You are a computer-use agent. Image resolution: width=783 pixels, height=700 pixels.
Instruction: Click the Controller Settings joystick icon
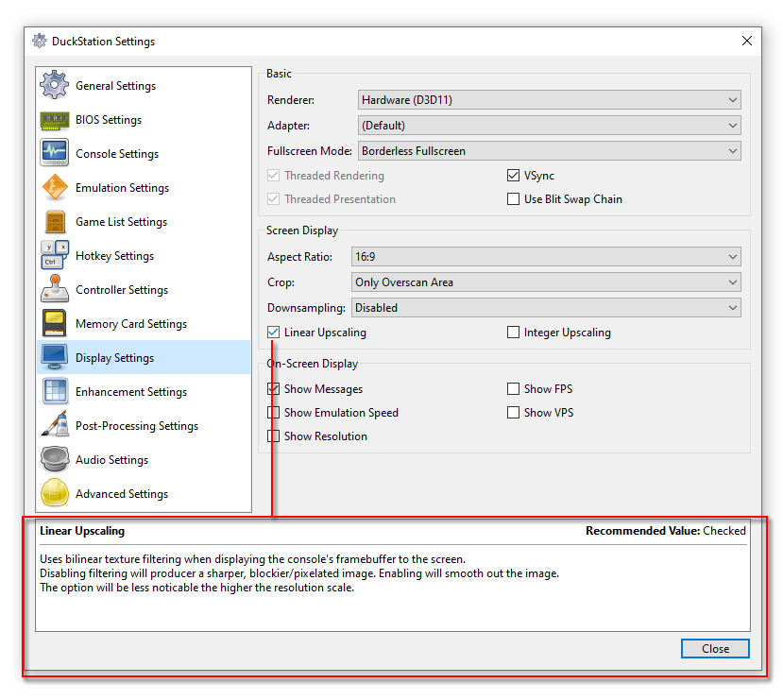click(x=55, y=290)
